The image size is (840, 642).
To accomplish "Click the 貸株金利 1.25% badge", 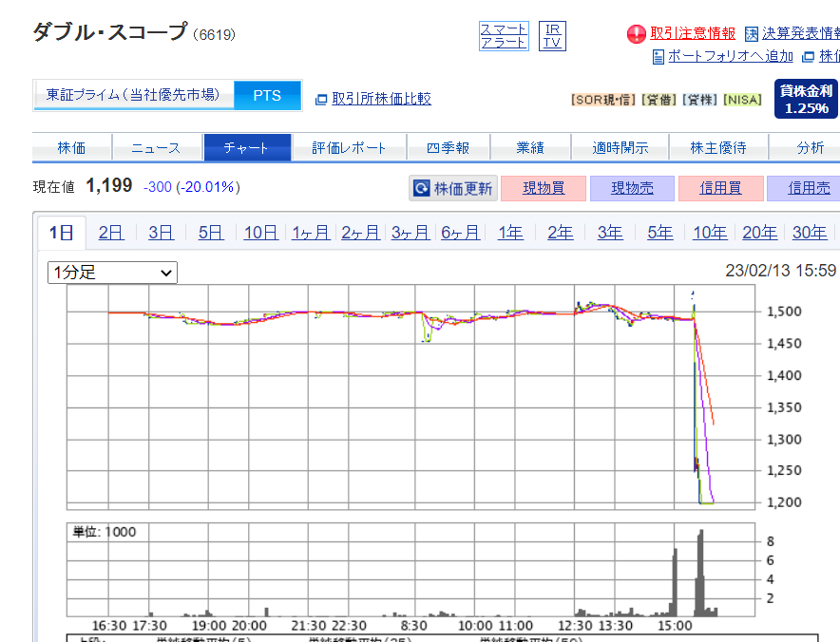I will coord(806,99).
